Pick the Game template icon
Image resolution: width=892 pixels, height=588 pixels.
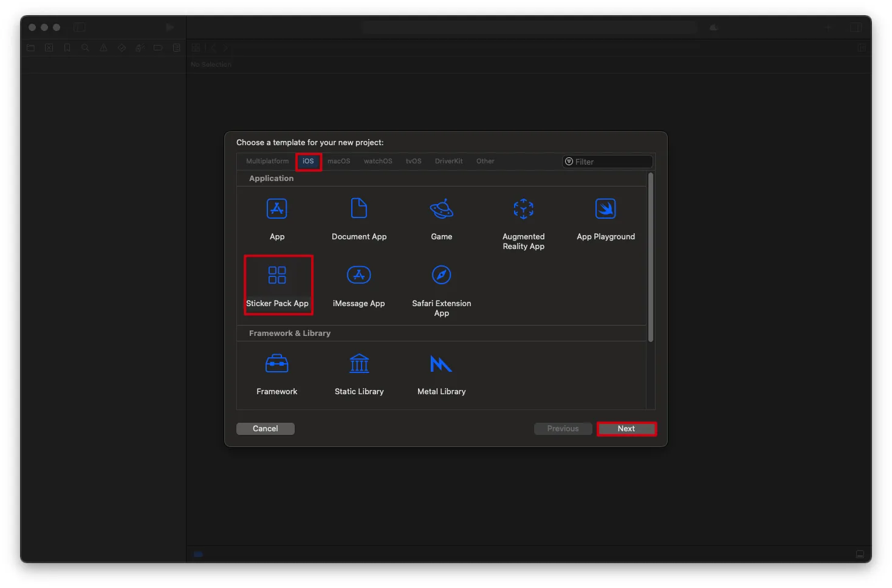coord(441,210)
